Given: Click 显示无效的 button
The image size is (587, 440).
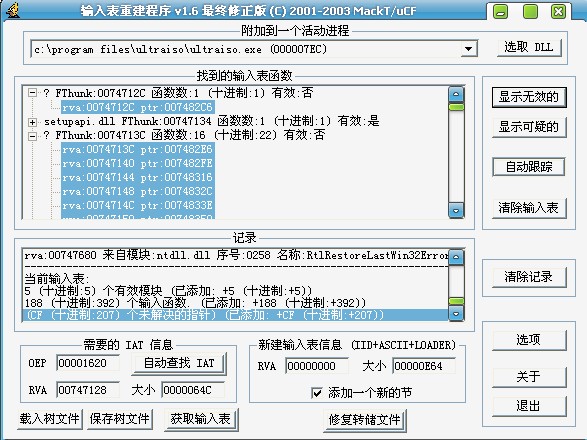Looking at the screenshot, I should [529, 97].
